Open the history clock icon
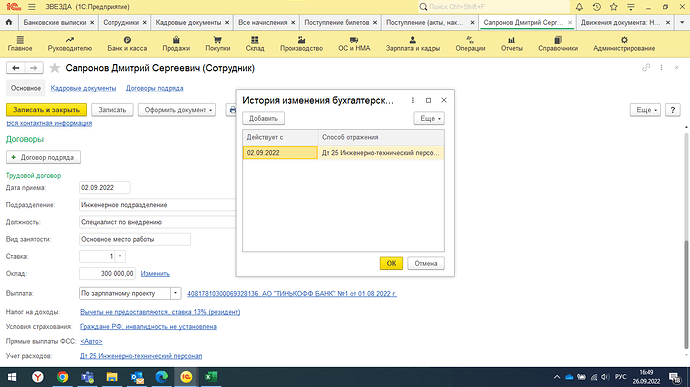Screen dimensions: 690x387 point(597,7)
